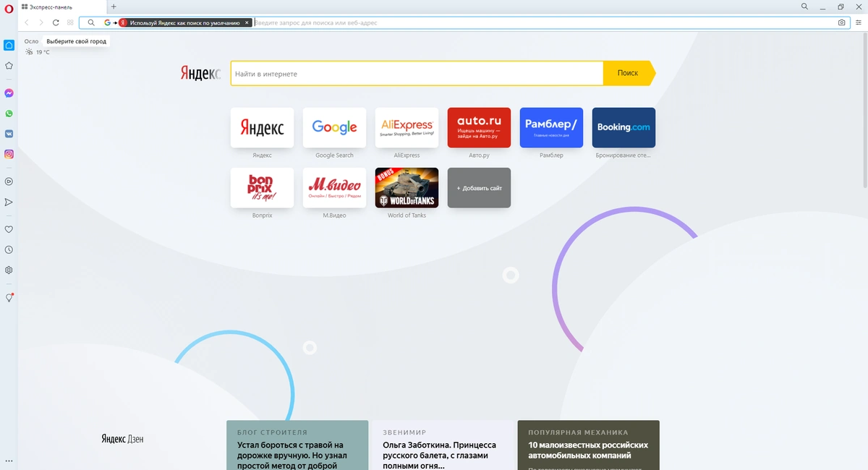Screen dimensions: 868x470
Task: Open History clock in sidebar
Action: [x=9, y=249]
